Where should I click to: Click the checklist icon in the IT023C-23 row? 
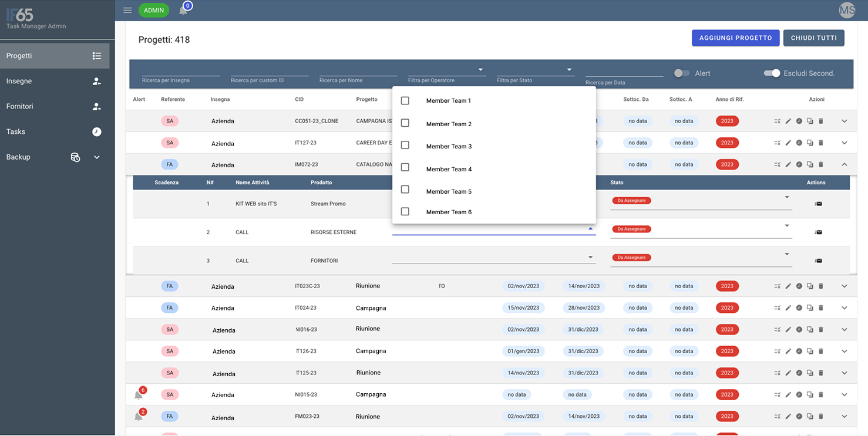[x=777, y=286]
